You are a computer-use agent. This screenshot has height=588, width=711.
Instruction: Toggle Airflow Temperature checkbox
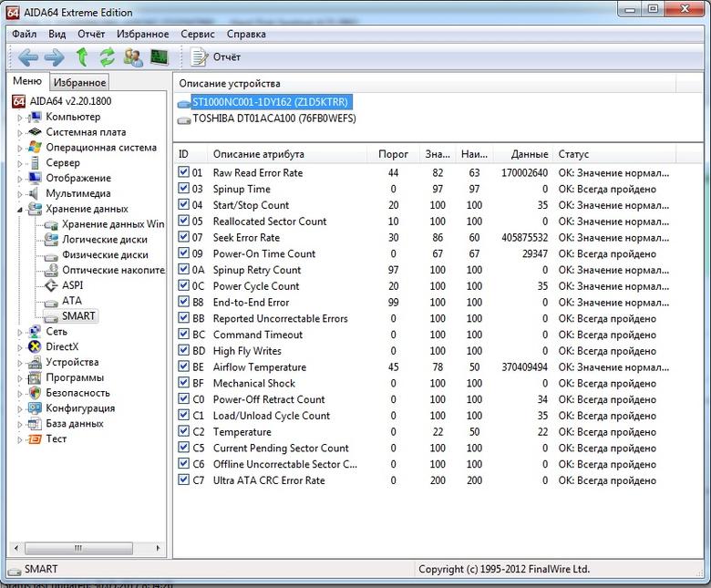pyautogui.click(x=183, y=366)
